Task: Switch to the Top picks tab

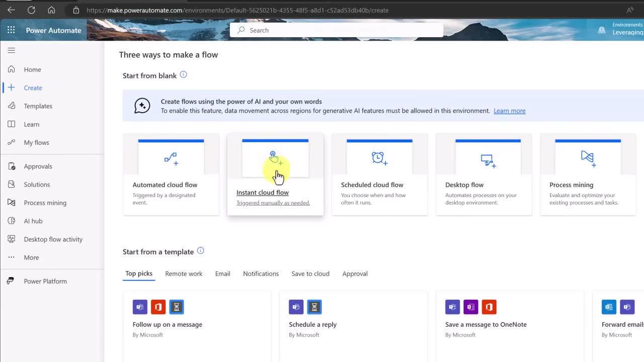Action: point(139,274)
